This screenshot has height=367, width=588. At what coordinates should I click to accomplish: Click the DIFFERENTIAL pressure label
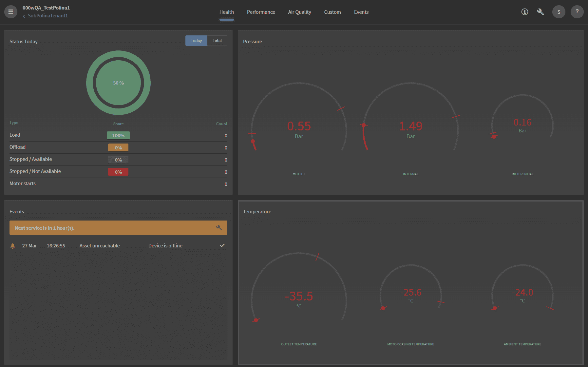[x=522, y=174]
